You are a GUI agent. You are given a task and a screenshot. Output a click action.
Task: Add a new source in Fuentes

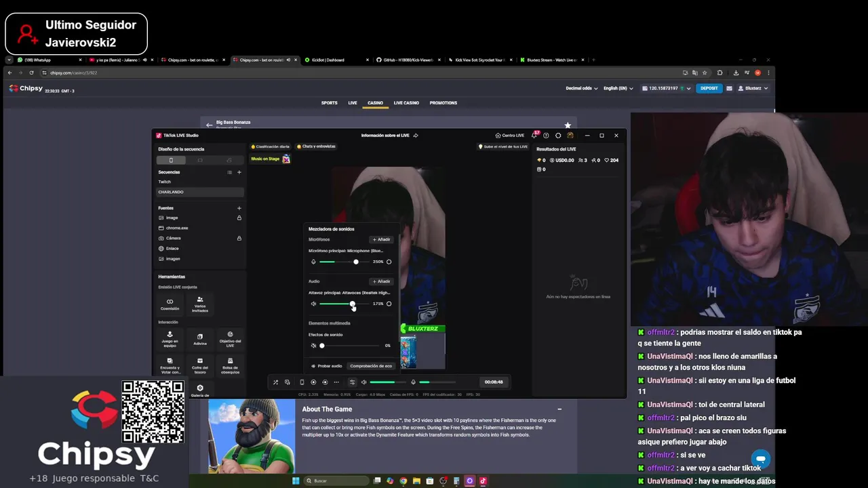[239, 208]
